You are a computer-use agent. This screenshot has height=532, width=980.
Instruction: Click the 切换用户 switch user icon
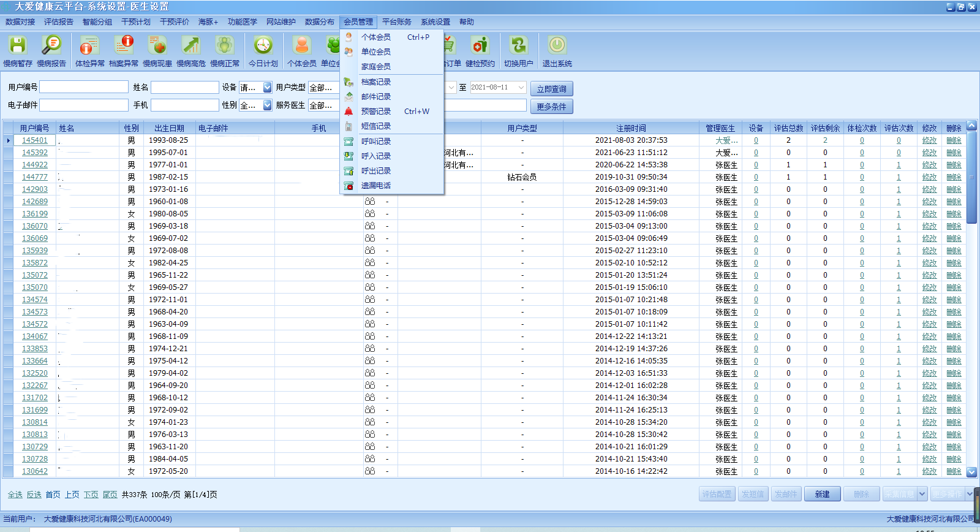tap(518, 46)
